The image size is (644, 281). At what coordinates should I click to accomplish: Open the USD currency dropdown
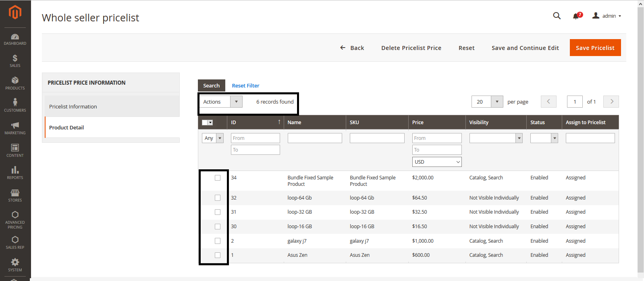coord(437,162)
